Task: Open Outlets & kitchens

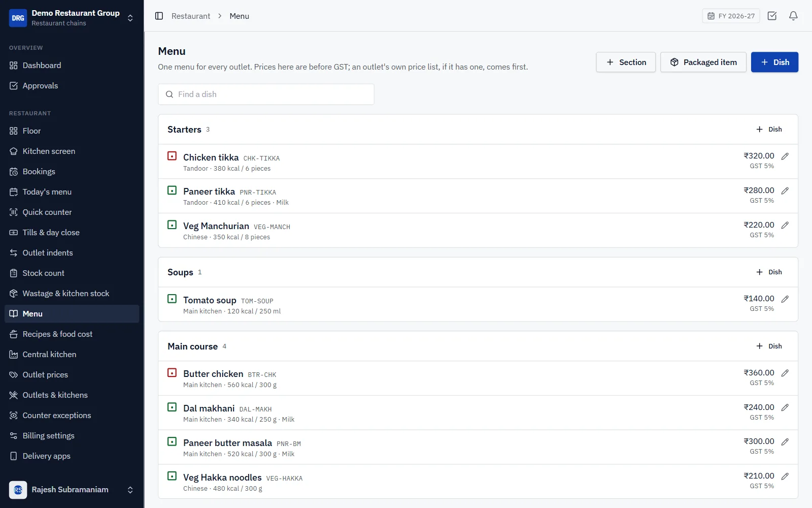Action: point(72,395)
